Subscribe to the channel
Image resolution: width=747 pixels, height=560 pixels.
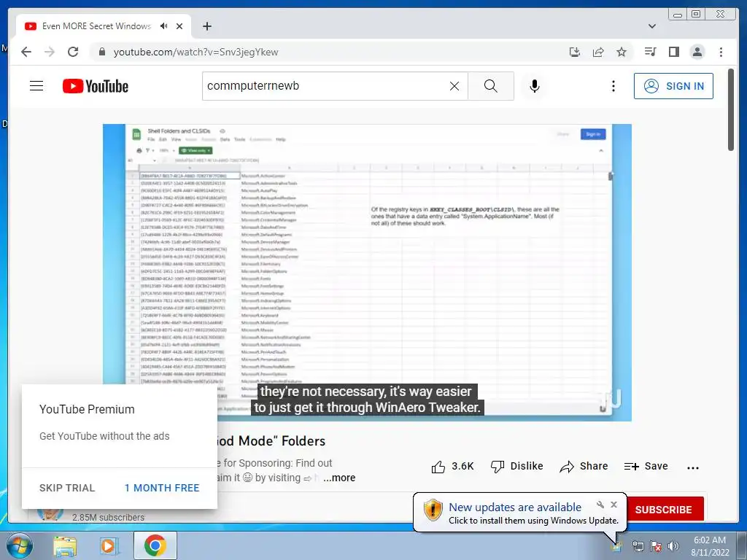point(664,510)
